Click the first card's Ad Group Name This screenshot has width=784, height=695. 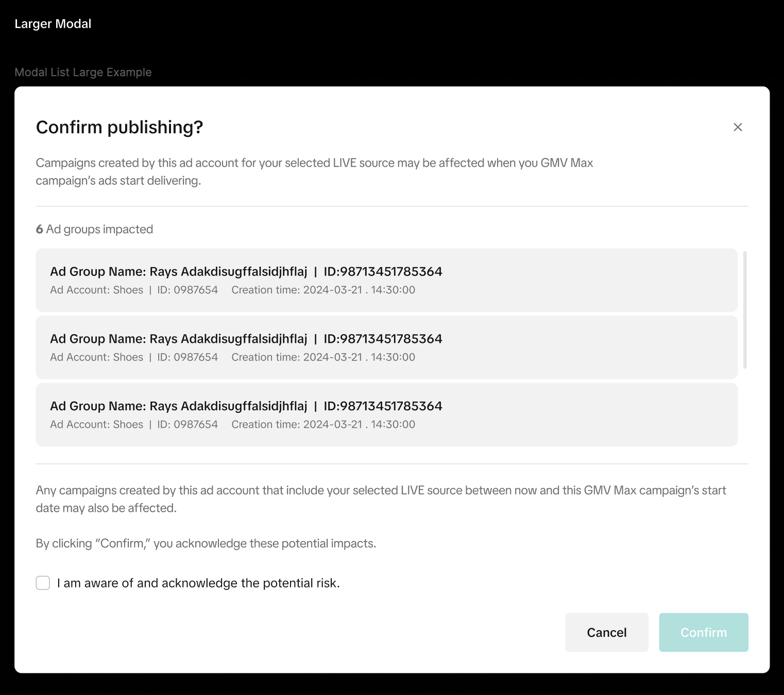click(x=178, y=271)
